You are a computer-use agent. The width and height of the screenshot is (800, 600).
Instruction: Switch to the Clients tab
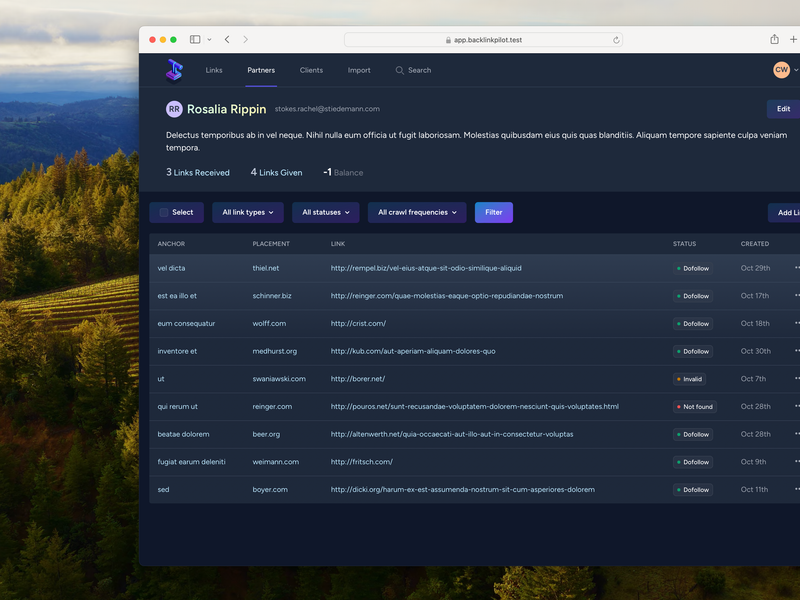(x=311, y=70)
